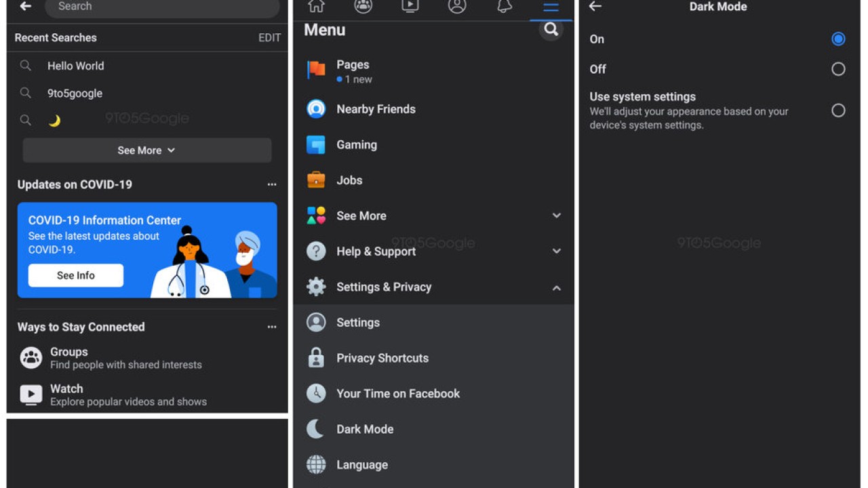Click the See Info button
Screen dimensions: 868x488
[x=76, y=275]
